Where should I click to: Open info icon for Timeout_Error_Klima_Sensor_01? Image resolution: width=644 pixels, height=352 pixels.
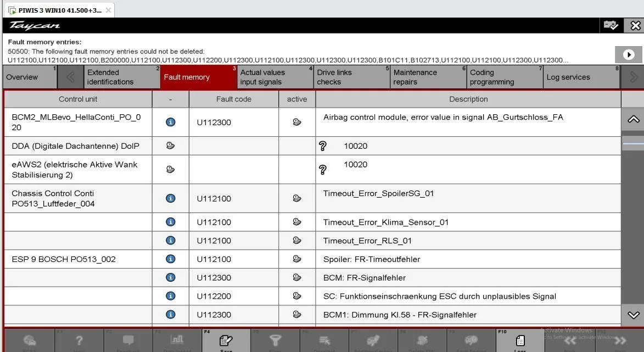[x=170, y=222]
